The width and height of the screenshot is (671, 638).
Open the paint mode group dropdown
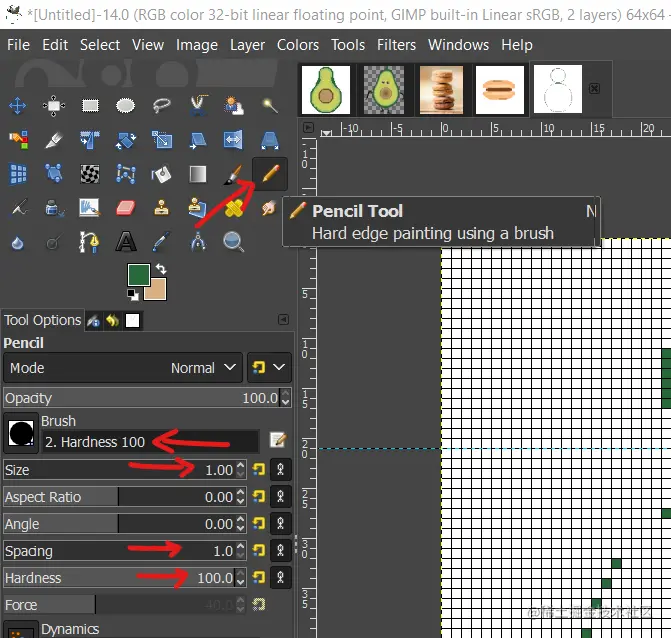269,368
